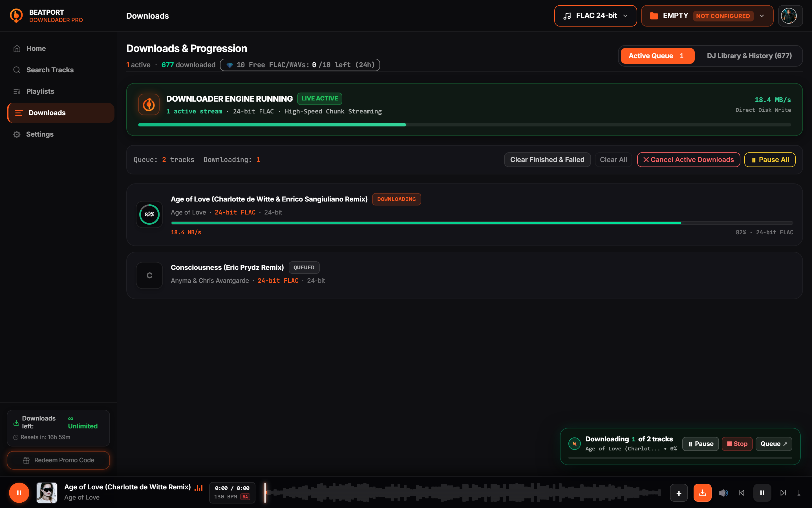812x508 pixels.
Task: Open the Home page icon
Action: pos(17,49)
